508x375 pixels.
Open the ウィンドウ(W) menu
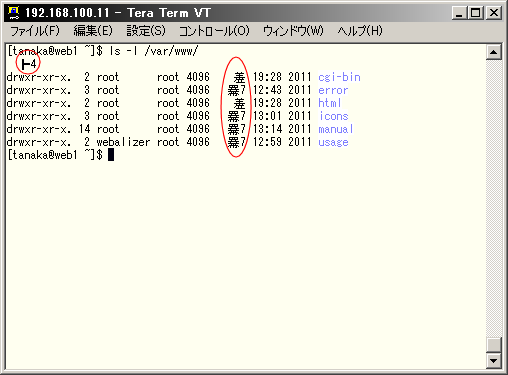pos(293,31)
